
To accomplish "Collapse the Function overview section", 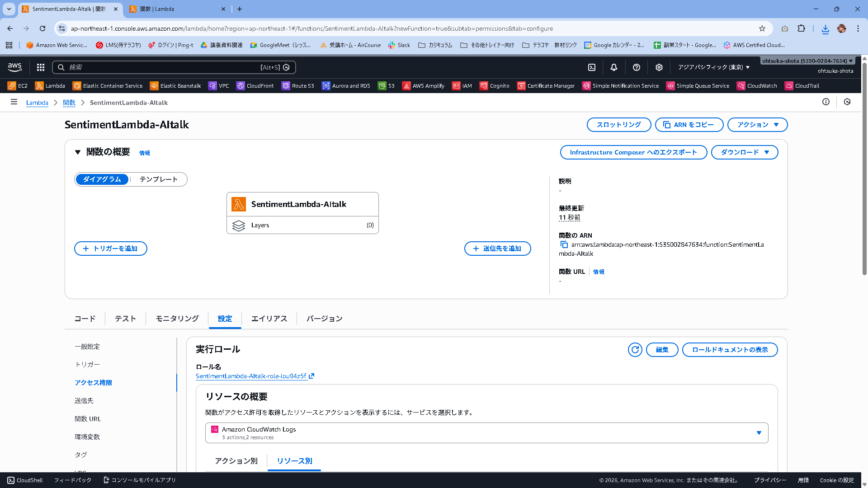I will point(78,152).
